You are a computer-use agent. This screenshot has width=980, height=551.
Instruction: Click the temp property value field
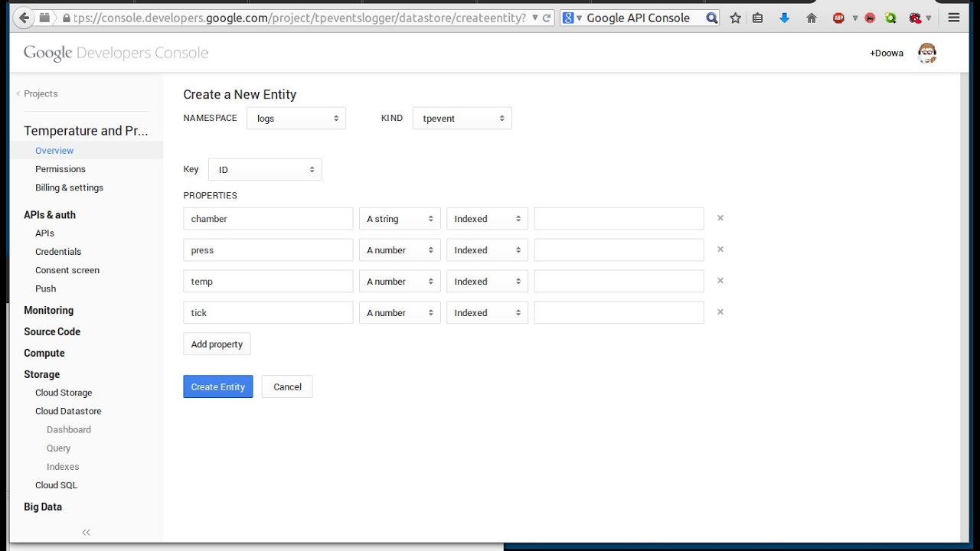[619, 282]
